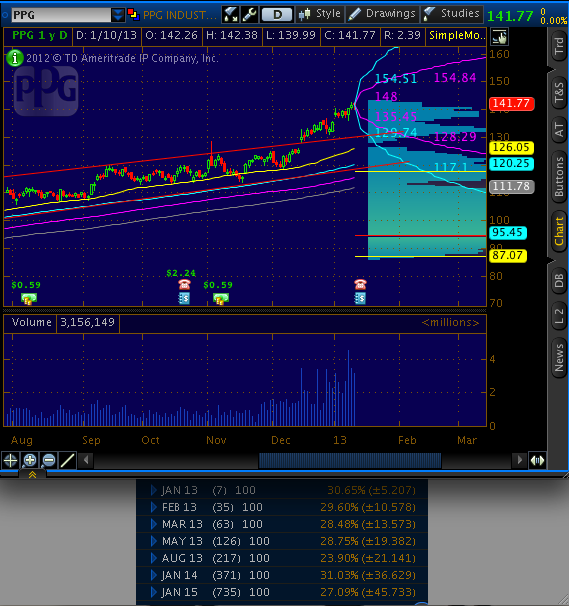Select the D timeframe button
This screenshot has width=569, height=606.
click(277, 15)
